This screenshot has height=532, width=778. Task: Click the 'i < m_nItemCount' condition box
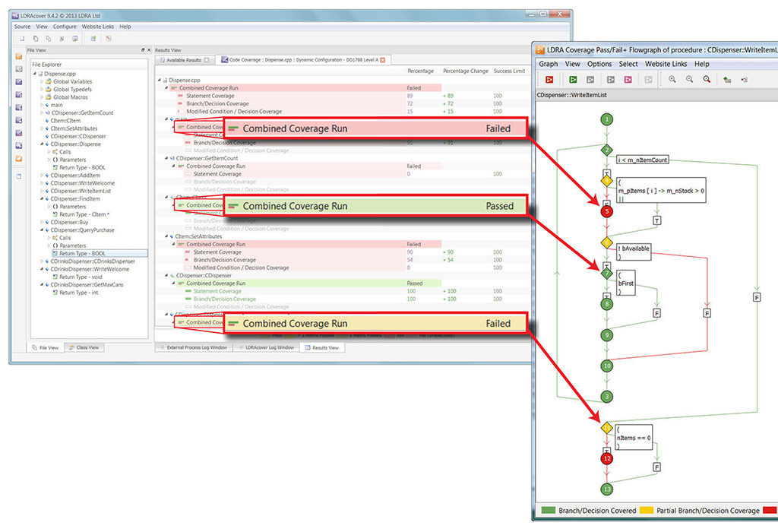[x=643, y=160]
